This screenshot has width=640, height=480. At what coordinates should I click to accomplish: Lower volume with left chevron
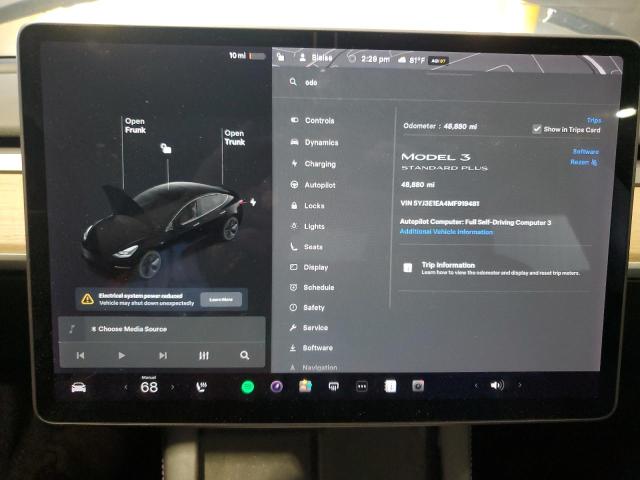[476, 385]
